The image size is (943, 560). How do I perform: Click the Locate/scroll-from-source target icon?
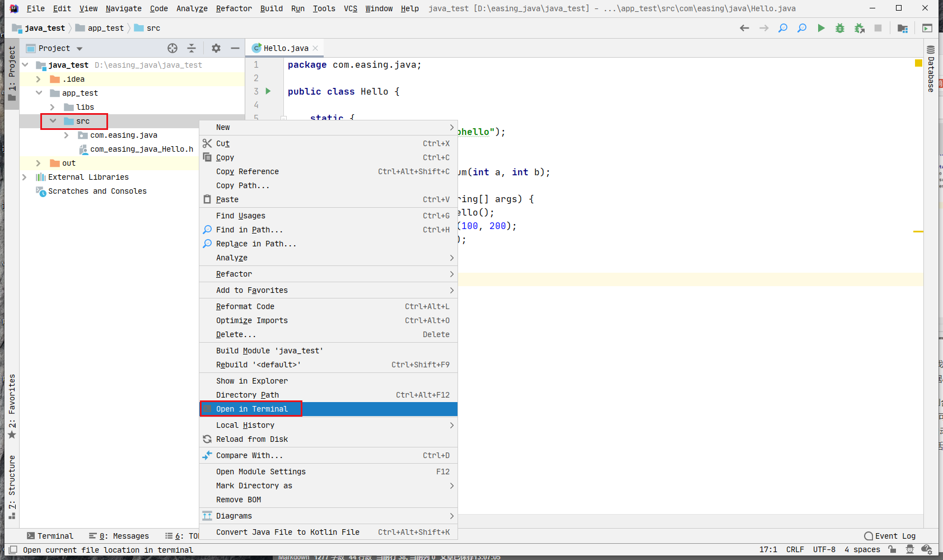[172, 48]
